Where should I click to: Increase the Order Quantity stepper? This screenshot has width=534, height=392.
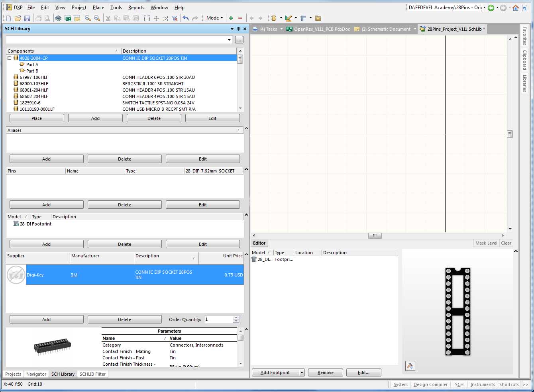coord(236,318)
